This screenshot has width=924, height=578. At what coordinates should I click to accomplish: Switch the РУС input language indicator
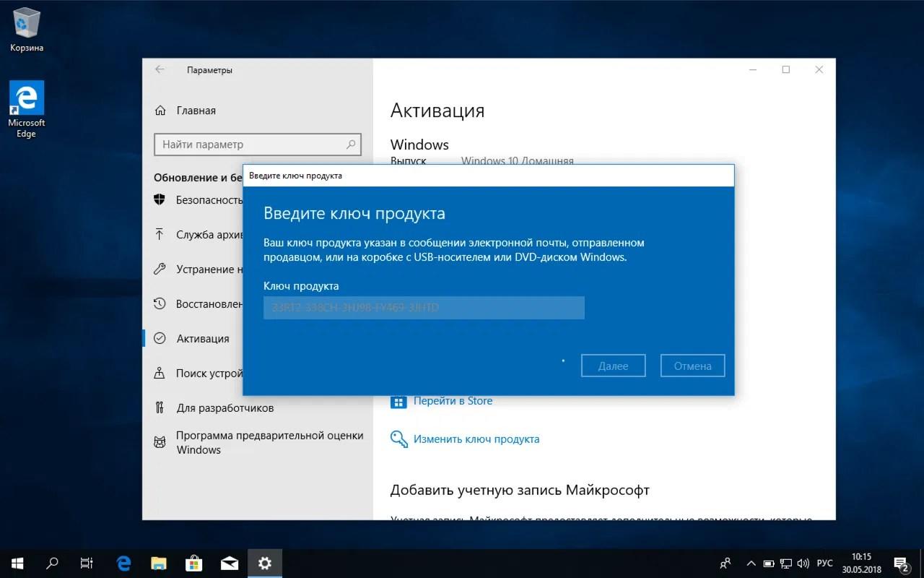[824, 563]
